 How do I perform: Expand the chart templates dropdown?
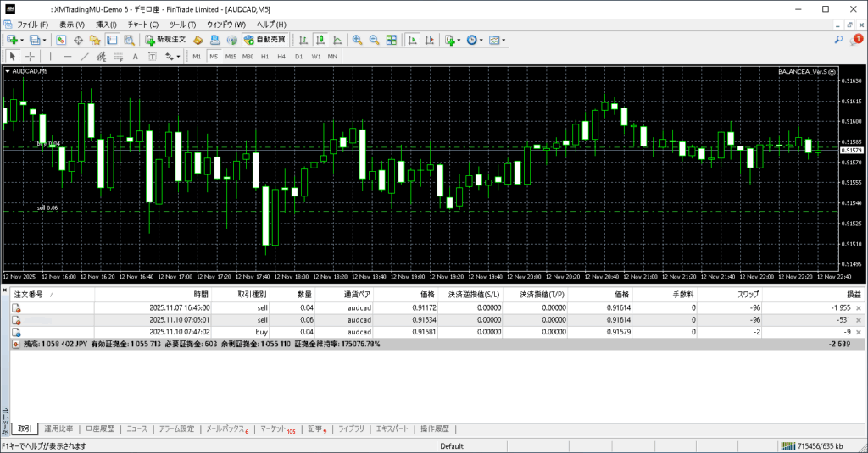click(505, 40)
